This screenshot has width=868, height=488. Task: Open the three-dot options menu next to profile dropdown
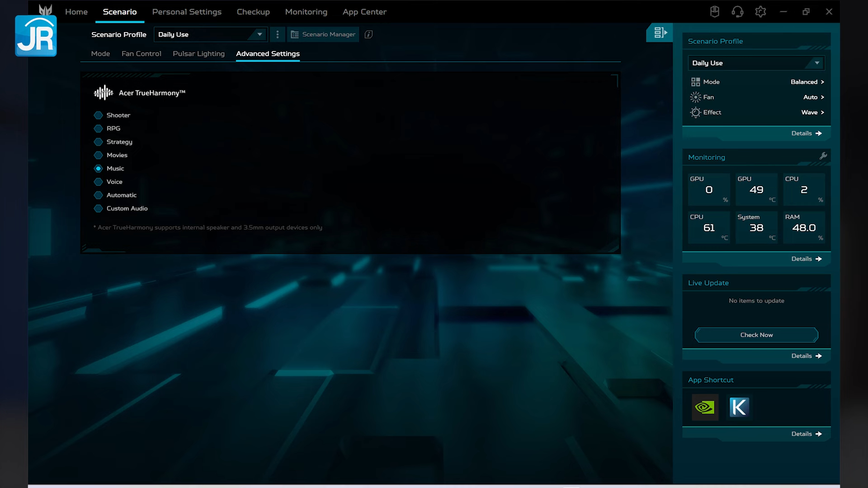click(x=277, y=34)
